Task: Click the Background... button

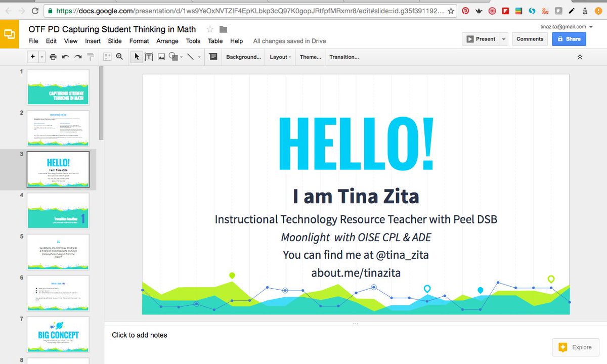Action: (x=244, y=57)
